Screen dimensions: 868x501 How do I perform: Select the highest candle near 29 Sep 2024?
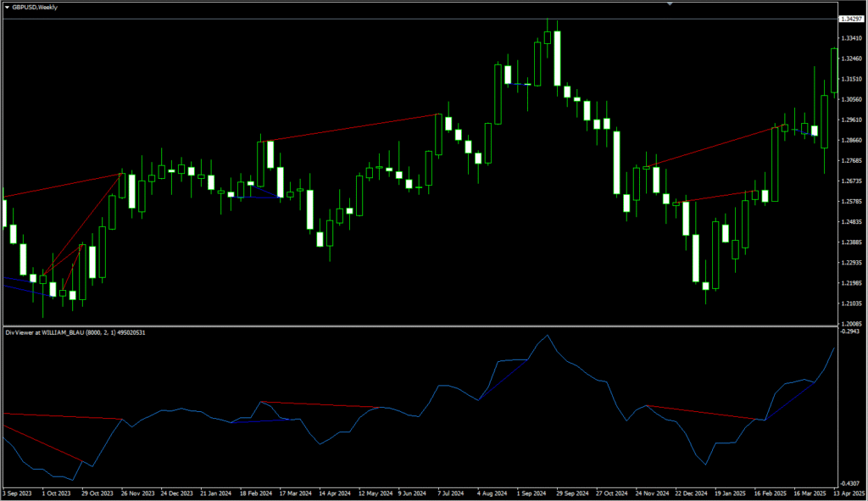(548, 38)
